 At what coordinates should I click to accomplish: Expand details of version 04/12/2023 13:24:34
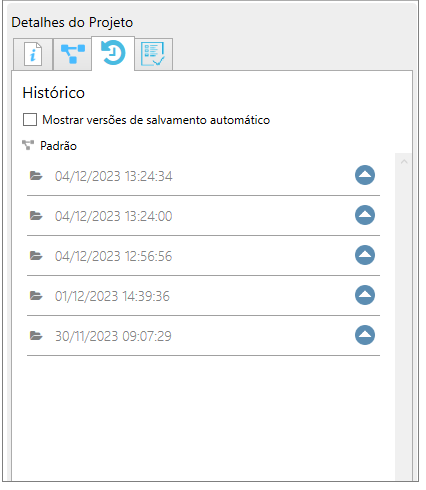pos(365,175)
